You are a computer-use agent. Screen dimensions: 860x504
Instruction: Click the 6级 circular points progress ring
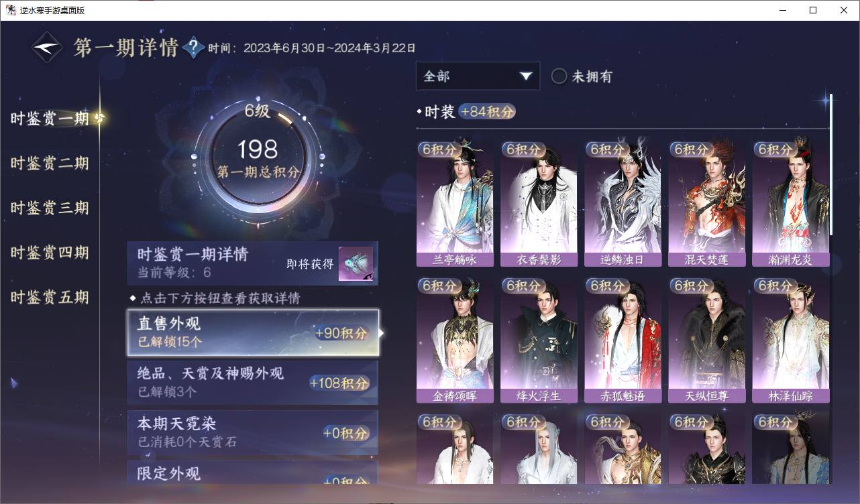[x=258, y=160]
